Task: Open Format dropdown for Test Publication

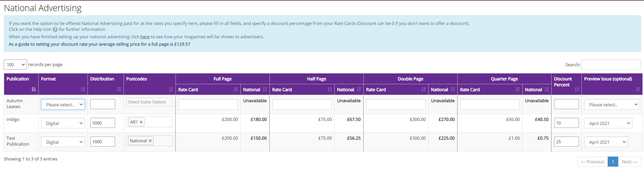Action: click(x=63, y=142)
